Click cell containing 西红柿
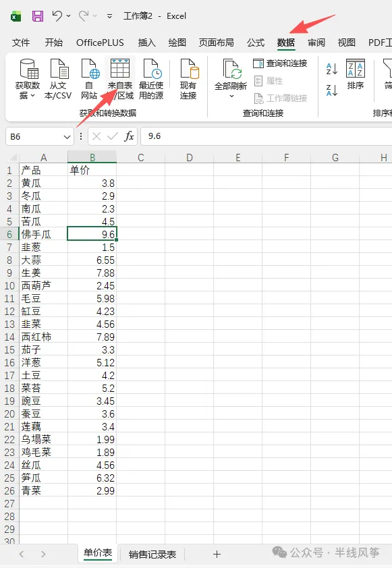 tap(43, 337)
